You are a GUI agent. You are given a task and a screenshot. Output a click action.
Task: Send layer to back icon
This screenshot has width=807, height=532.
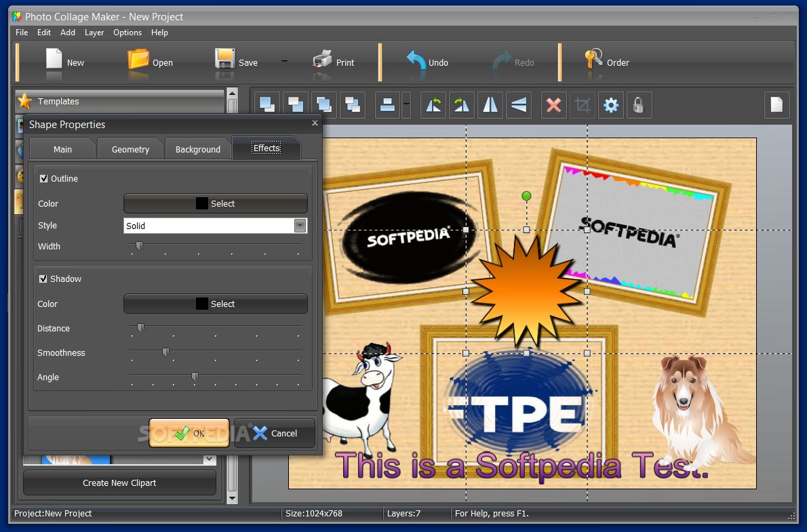(x=296, y=105)
